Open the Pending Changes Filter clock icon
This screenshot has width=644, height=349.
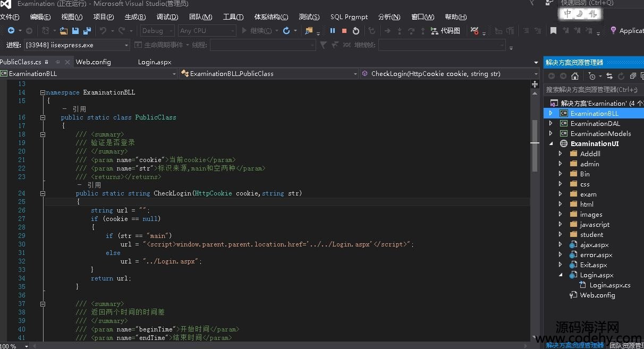[592, 76]
